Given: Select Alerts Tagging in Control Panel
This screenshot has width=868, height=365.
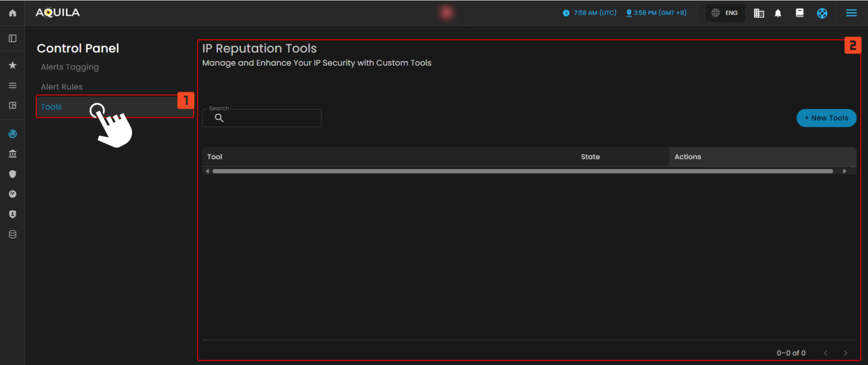Looking at the screenshot, I should tap(70, 67).
